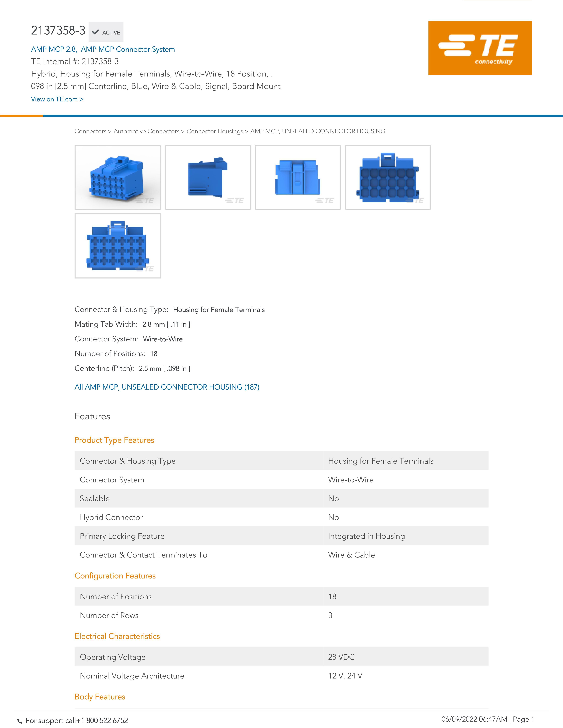Image resolution: width=563 pixels, height=728 pixels.
Task: Click the Connector & Contact Terminates To label
Action: coord(143,555)
